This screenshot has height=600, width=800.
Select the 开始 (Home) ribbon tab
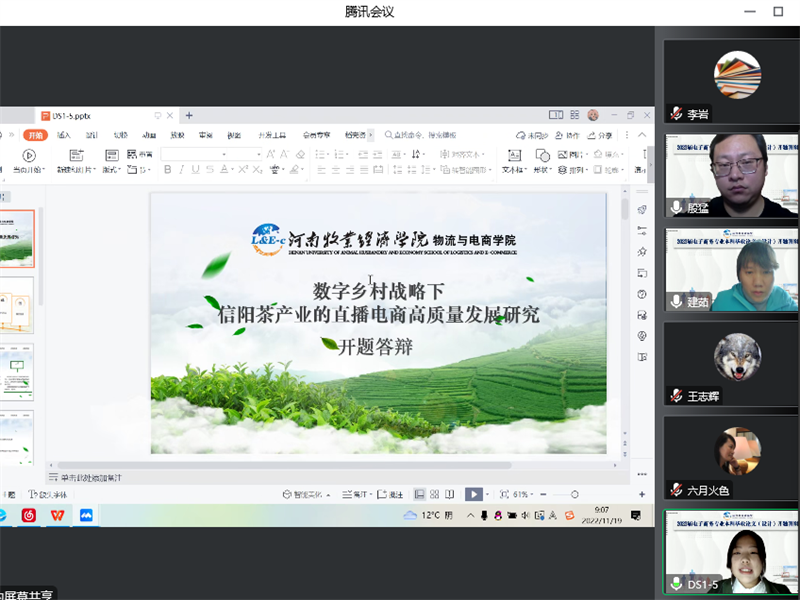coord(36,135)
